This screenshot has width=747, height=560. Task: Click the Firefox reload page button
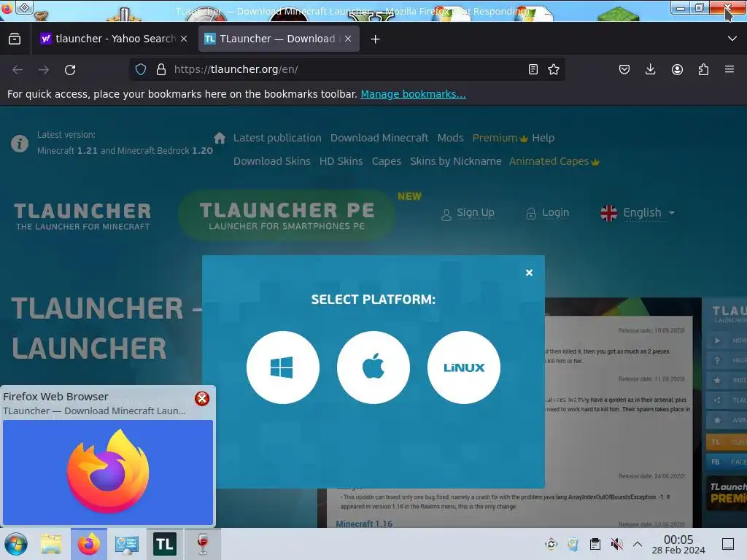click(70, 69)
